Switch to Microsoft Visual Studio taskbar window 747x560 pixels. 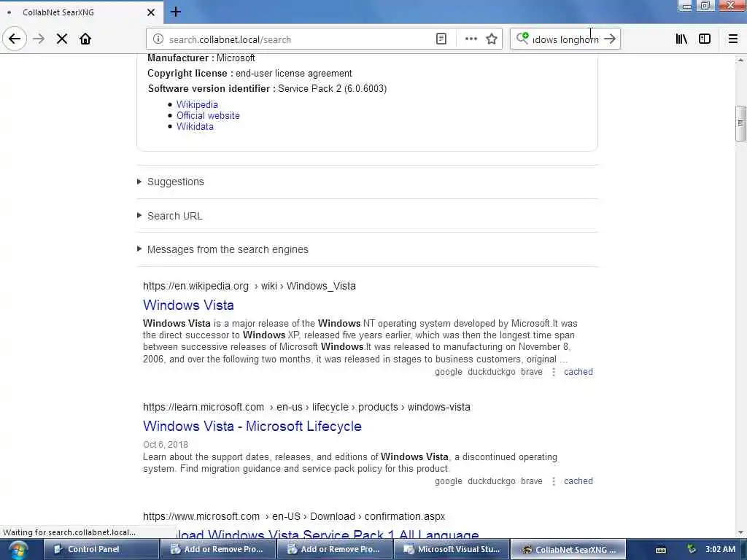click(x=451, y=549)
